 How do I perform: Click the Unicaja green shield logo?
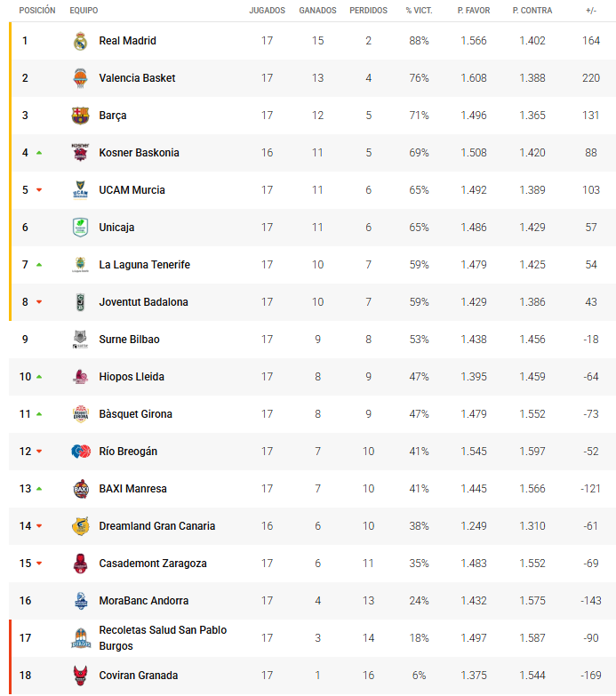tap(81, 228)
